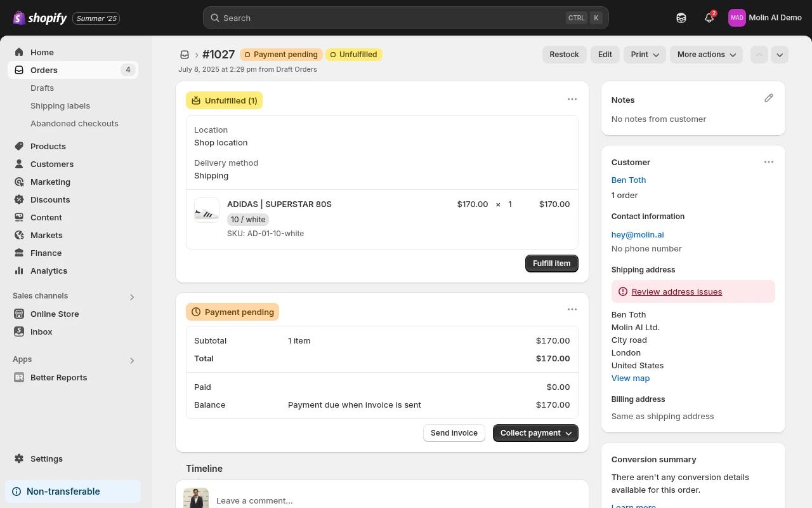
Task: Edit notes with the pencil icon
Action: point(769,98)
